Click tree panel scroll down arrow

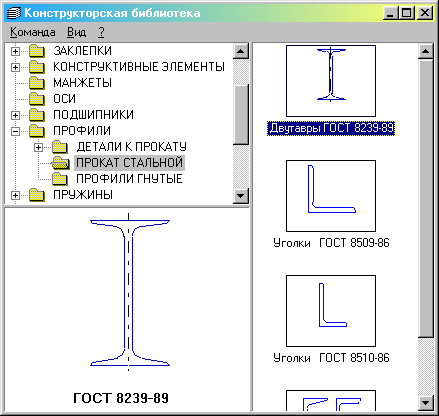[x=241, y=196]
